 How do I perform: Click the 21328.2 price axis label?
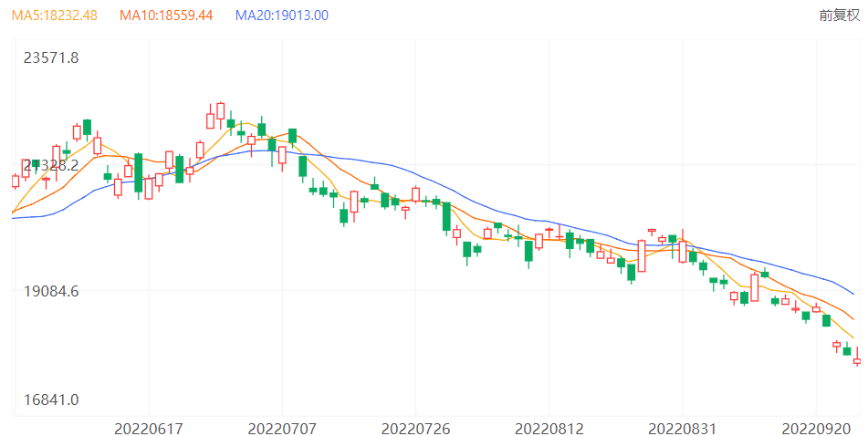pyautogui.click(x=51, y=165)
